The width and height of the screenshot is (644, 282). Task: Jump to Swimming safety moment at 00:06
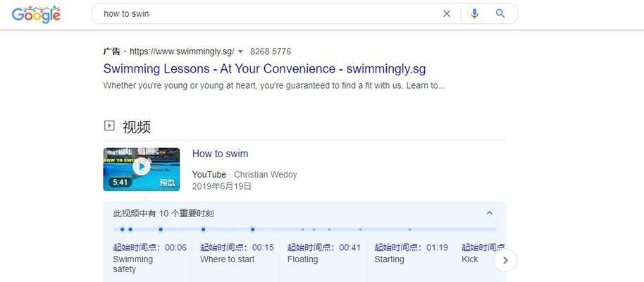click(149, 258)
